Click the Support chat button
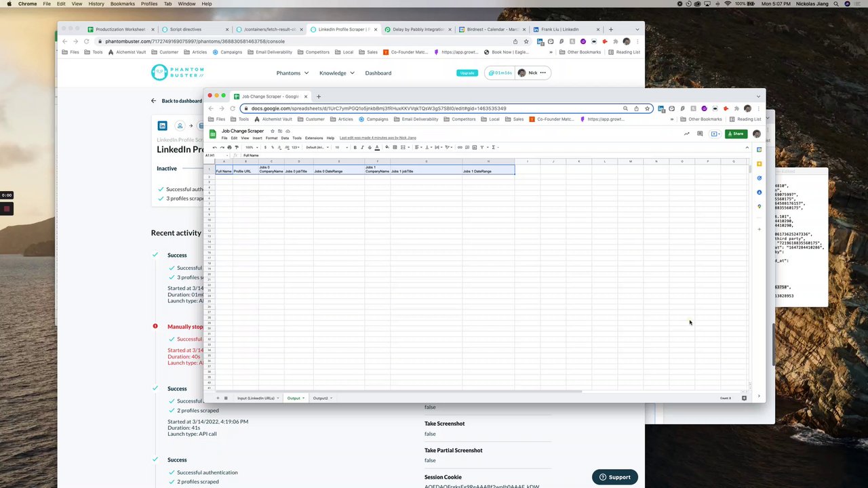868x488 pixels. point(615,477)
